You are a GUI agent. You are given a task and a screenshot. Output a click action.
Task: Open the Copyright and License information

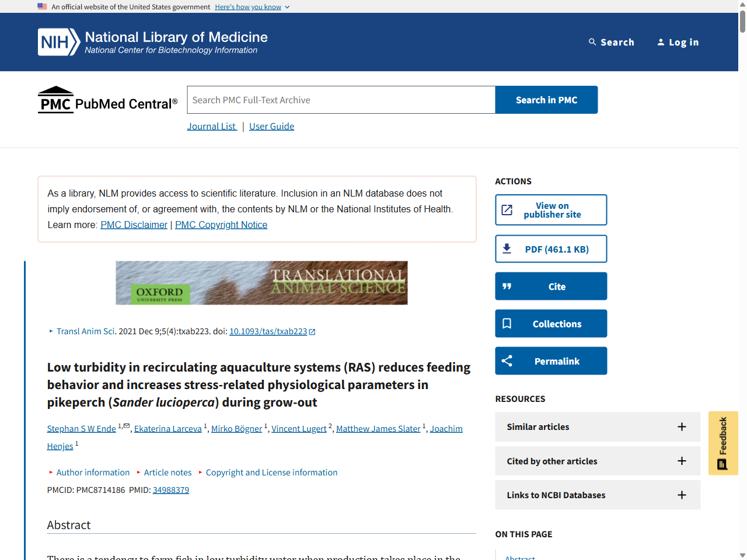pos(271,472)
